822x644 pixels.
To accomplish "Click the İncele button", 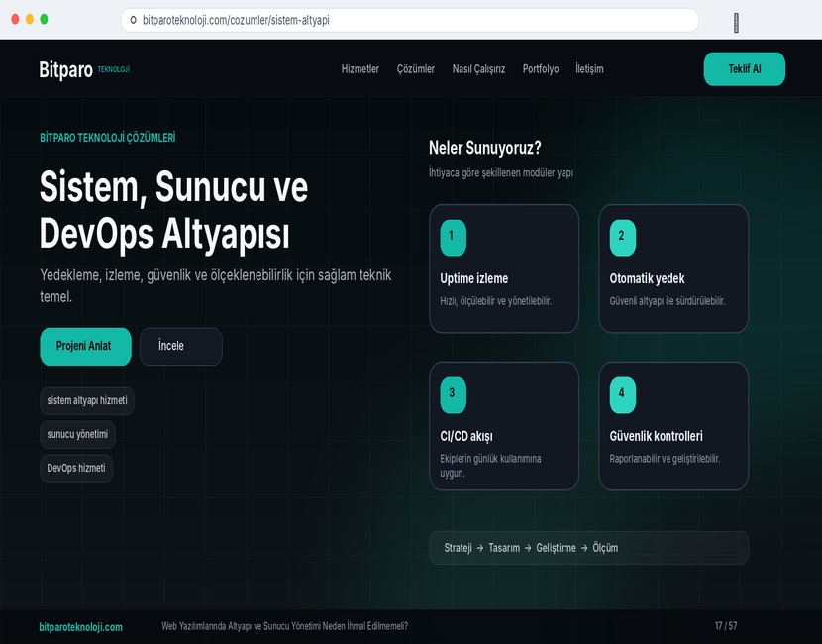I will (x=181, y=346).
